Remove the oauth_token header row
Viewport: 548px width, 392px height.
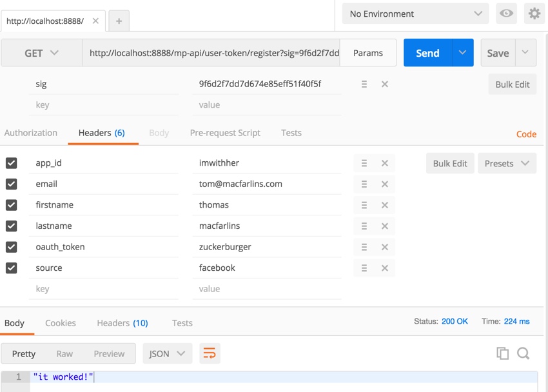coord(385,247)
